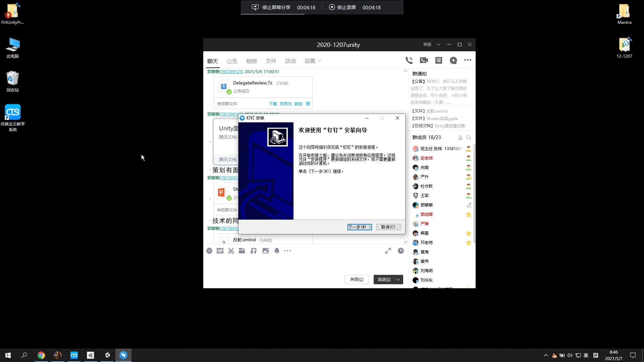
Task: Click the 发送(S) send button
Action: click(384, 280)
